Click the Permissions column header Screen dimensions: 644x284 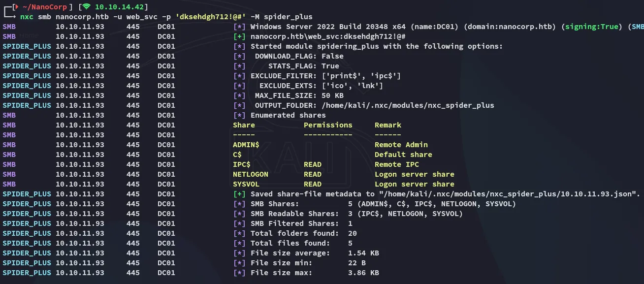(328, 125)
